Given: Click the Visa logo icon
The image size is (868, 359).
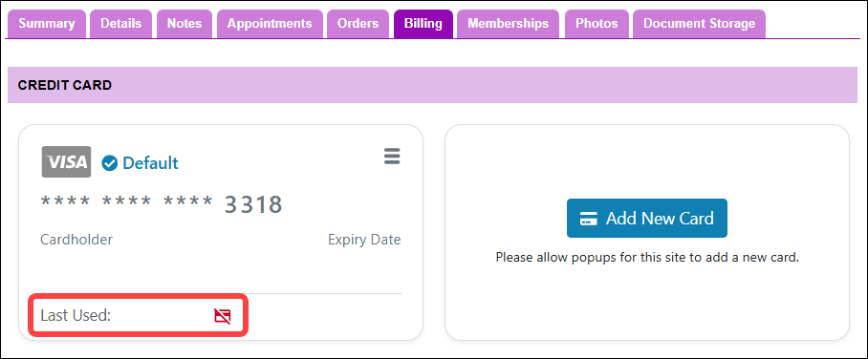Looking at the screenshot, I should (66, 162).
